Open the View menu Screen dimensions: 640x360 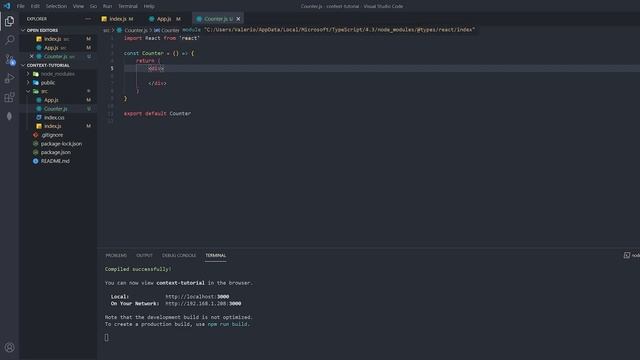click(x=78, y=6)
